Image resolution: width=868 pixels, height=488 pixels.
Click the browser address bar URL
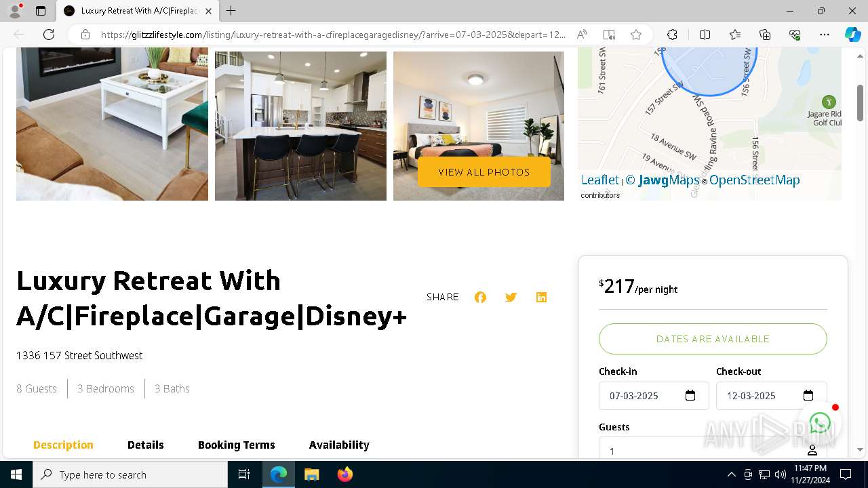pos(332,35)
